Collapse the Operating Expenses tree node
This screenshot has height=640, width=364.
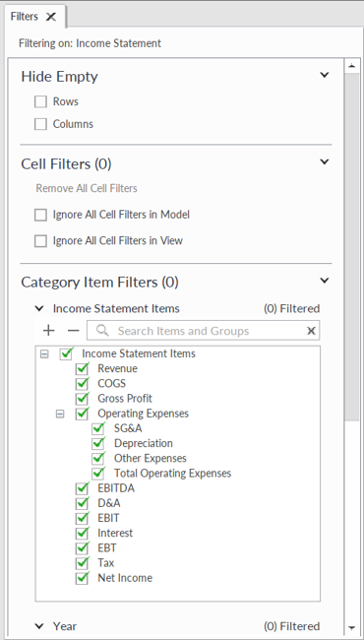click(60, 414)
